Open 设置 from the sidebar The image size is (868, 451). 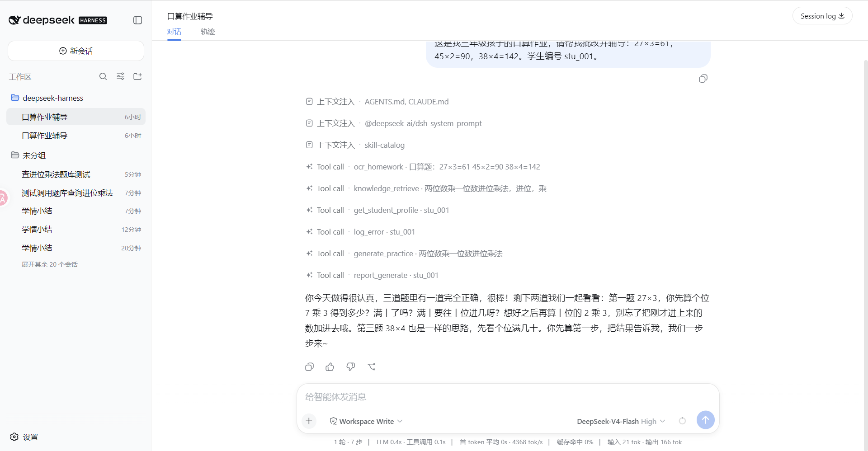pyautogui.click(x=24, y=437)
